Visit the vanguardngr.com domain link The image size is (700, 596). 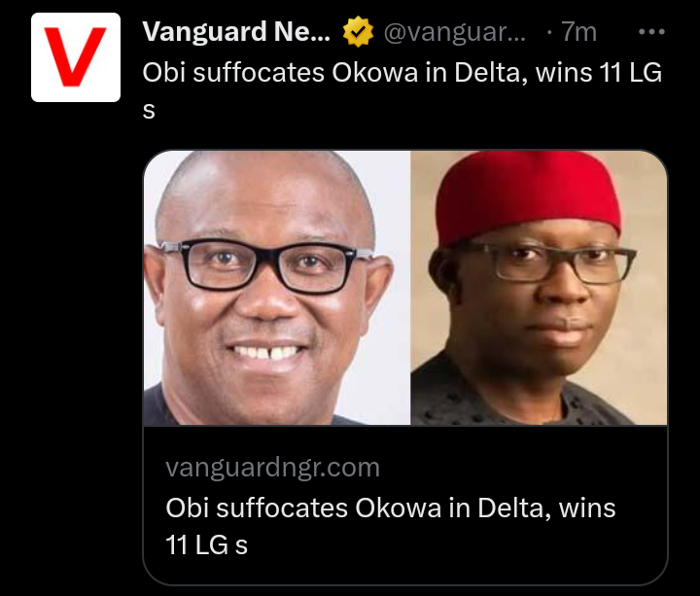click(272, 468)
